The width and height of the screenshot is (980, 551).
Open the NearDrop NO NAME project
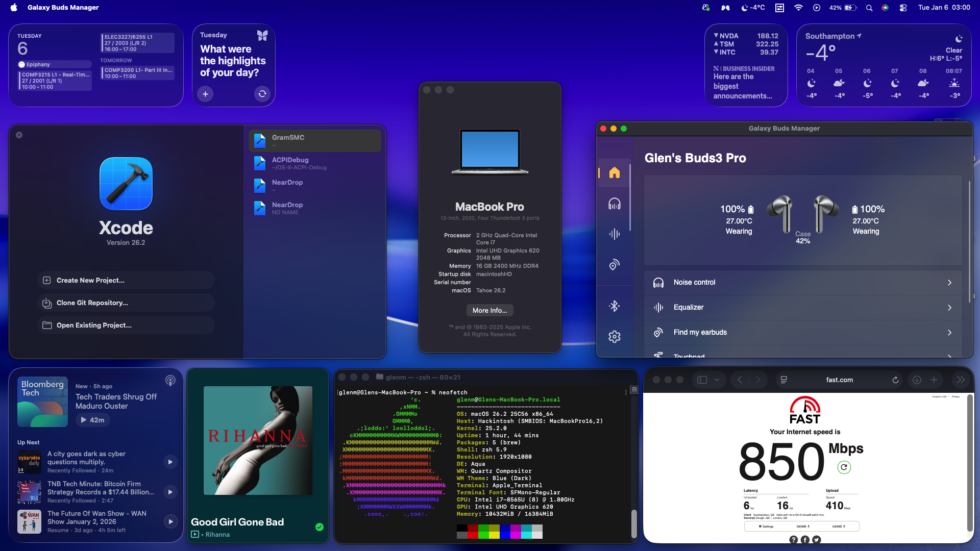point(315,208)
